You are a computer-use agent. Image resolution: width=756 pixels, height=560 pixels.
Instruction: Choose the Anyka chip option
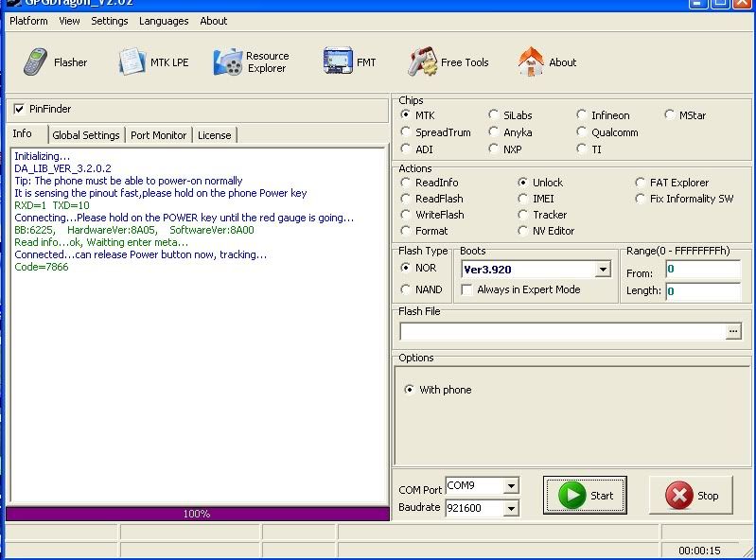click(493, 131)
